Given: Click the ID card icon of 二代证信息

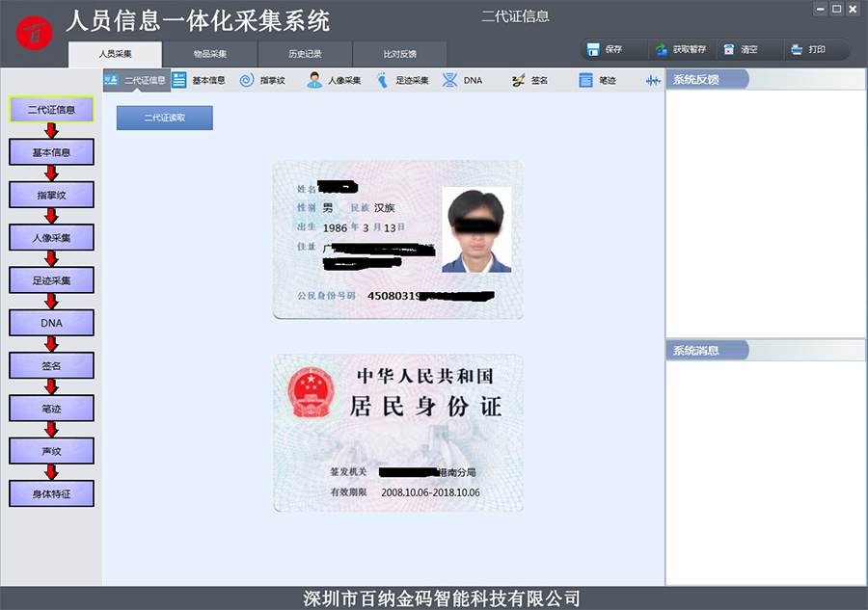Looking at the screenshot, I should coord(111,80).
